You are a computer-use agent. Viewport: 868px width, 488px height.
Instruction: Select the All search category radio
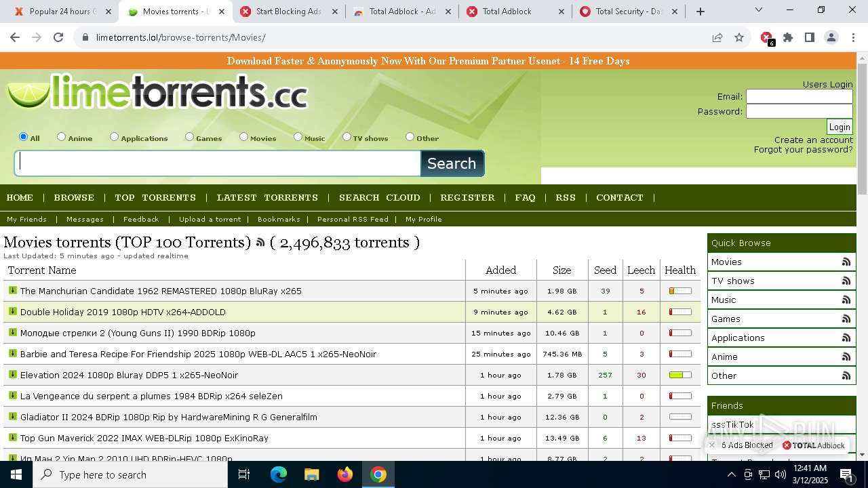point(23,136)
